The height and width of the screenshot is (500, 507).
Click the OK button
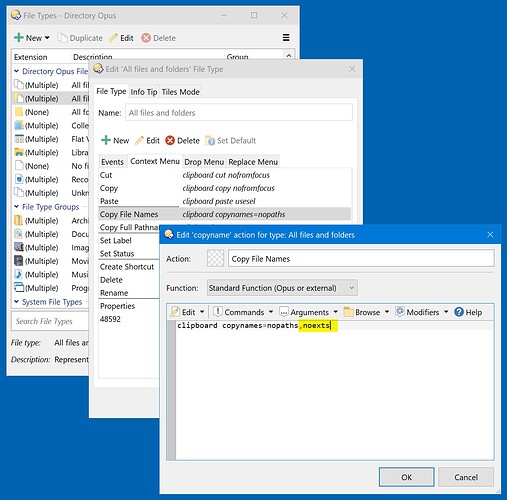tap(406, 477)
